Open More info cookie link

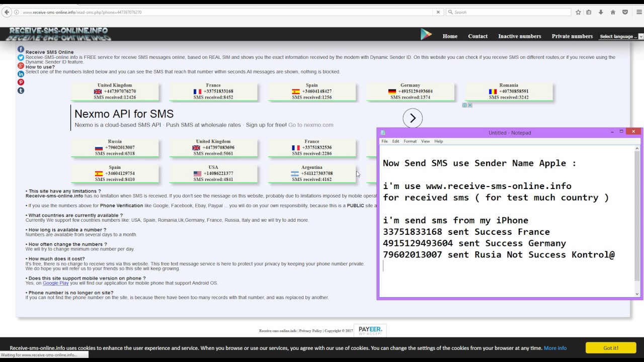[x=555, y=348]
